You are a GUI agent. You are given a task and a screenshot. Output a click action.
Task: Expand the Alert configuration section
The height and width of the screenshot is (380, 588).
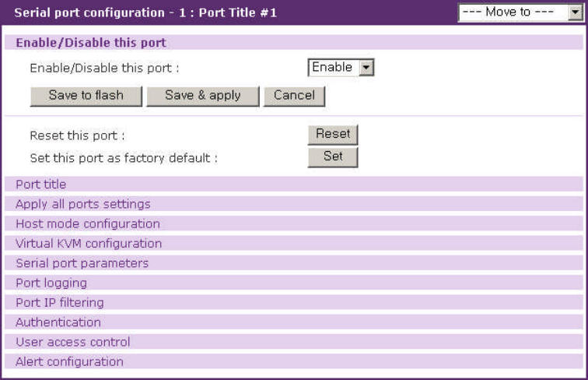point(69,361)
